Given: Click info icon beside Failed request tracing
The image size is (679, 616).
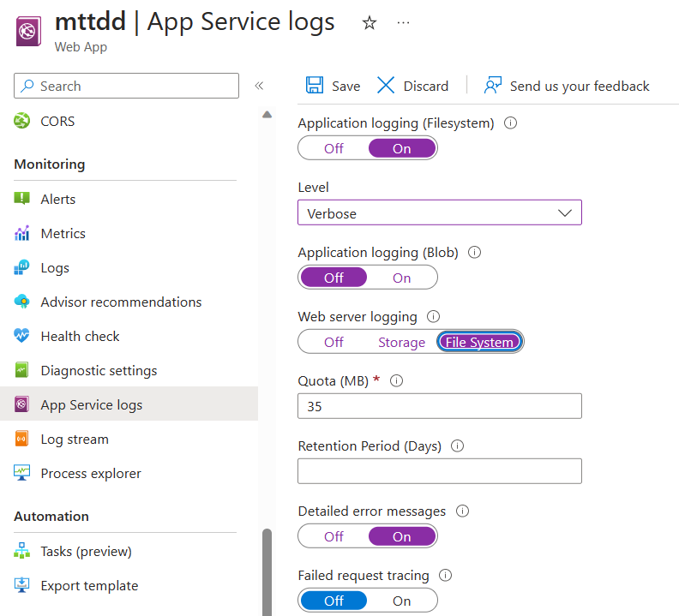Looking at the screenshot, I should point(445,576).
